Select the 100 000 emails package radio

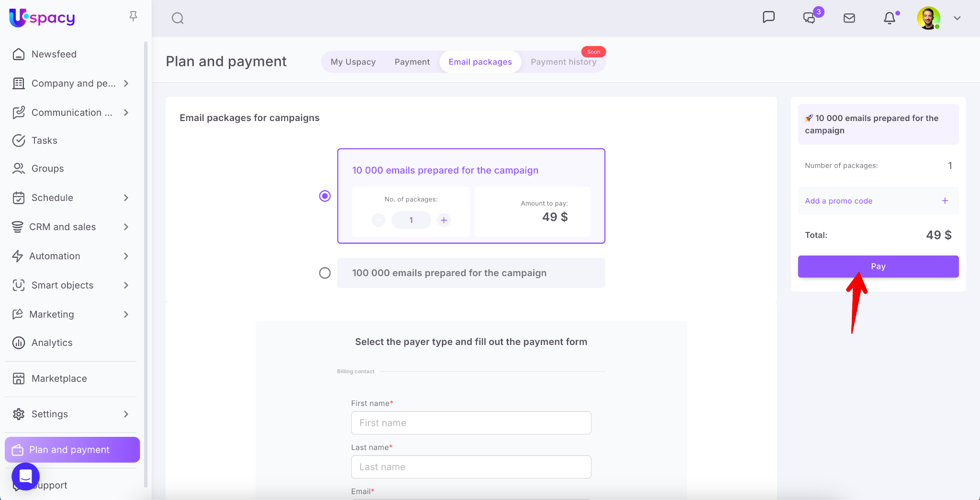(x=325, y=273)
